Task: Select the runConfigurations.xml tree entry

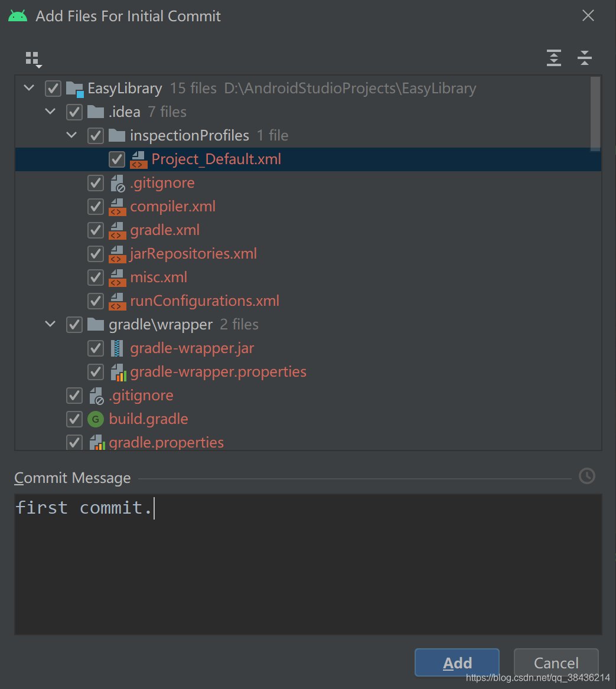Action: (x=204, y=301)
